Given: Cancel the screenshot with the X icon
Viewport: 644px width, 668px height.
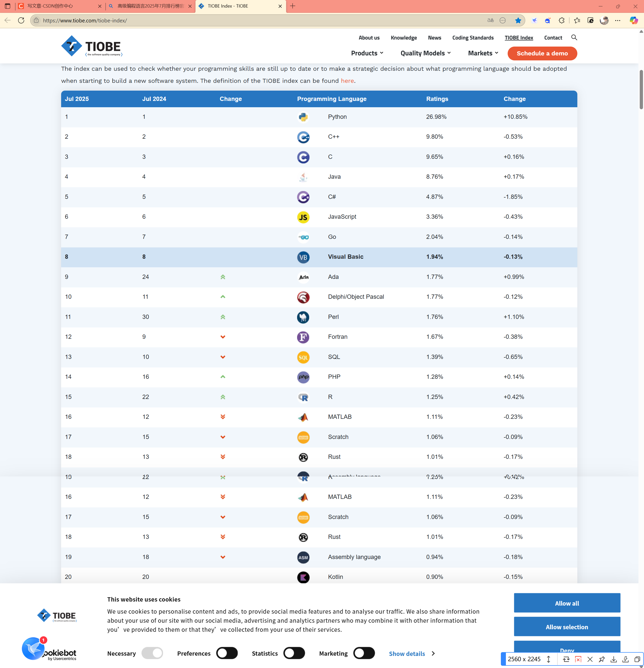Looking at the screenshot, I should [x=590, y=659].
